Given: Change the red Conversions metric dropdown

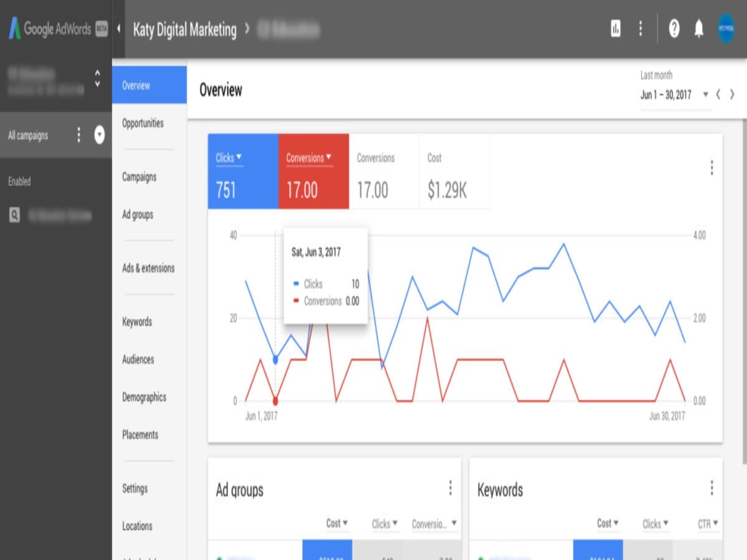Looking at the screenshot, I should (x=309, y=158).
